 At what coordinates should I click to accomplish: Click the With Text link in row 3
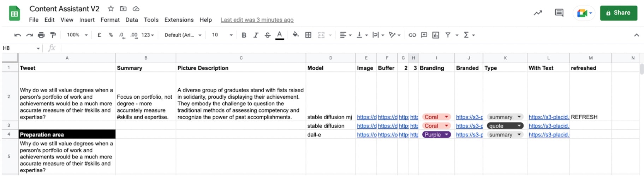(x=549, y=126)
